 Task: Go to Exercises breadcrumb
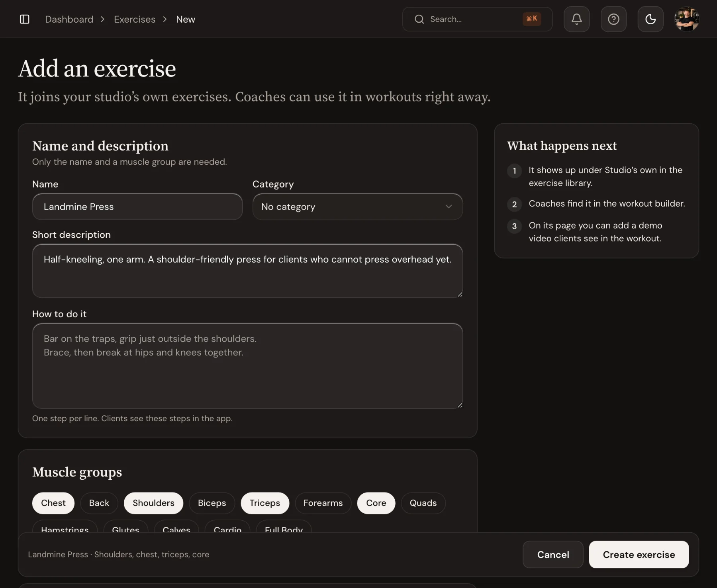coord(135,20)
